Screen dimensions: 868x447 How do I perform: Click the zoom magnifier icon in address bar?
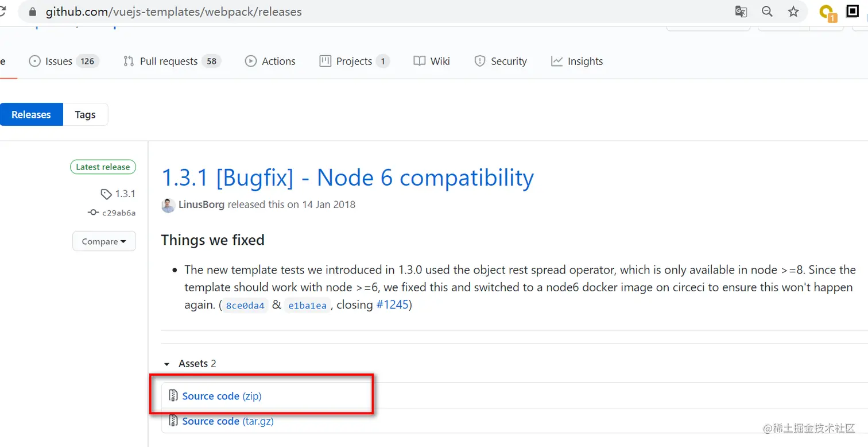[x=767, y=11]
